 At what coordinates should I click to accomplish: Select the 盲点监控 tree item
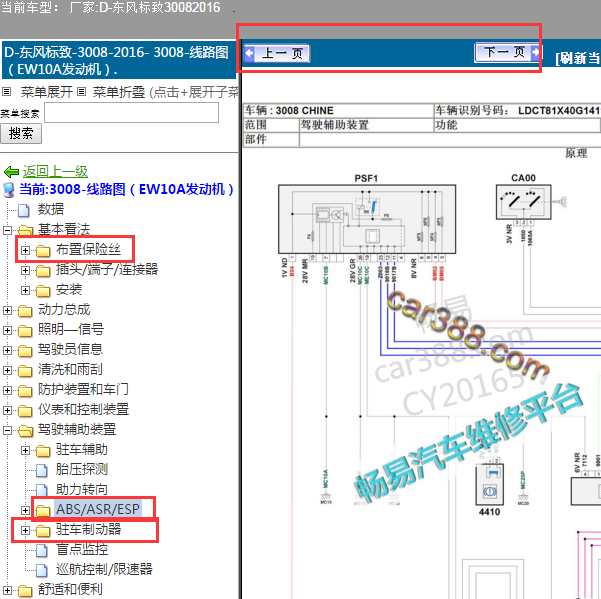82,549
